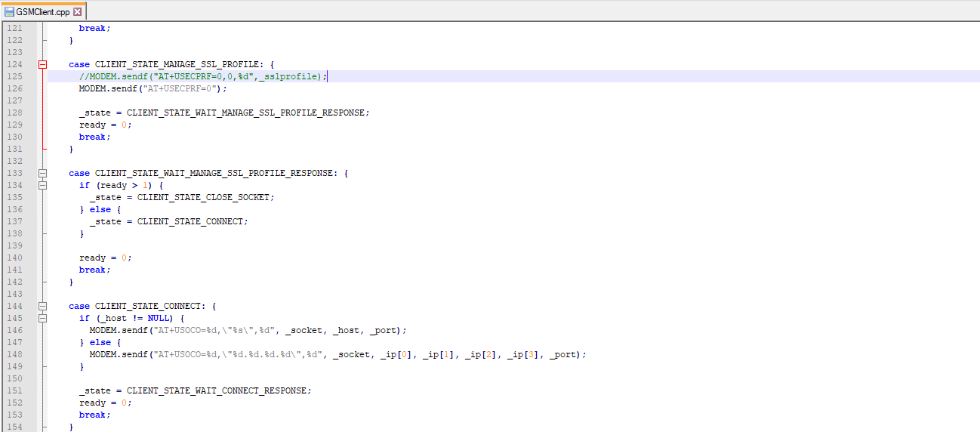Click CLIENT_STATE_WAIT_MANAGE_SSL_PROFILE_RESPONSE on line 128

[x=246, y=113]
